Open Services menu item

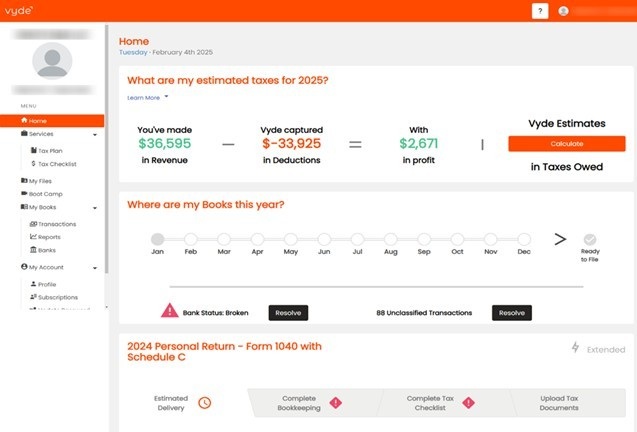[41, 134]
